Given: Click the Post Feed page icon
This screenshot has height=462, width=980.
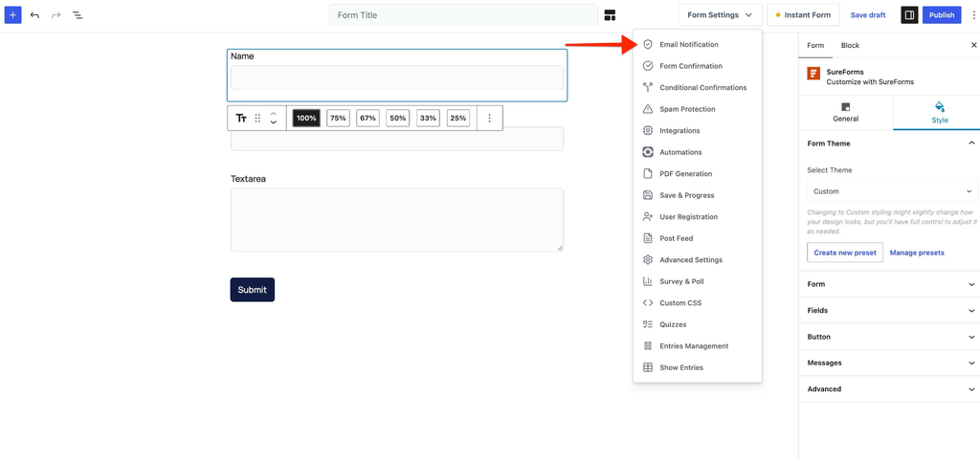Looking at the screenshot, I should [x=648, y=238].
